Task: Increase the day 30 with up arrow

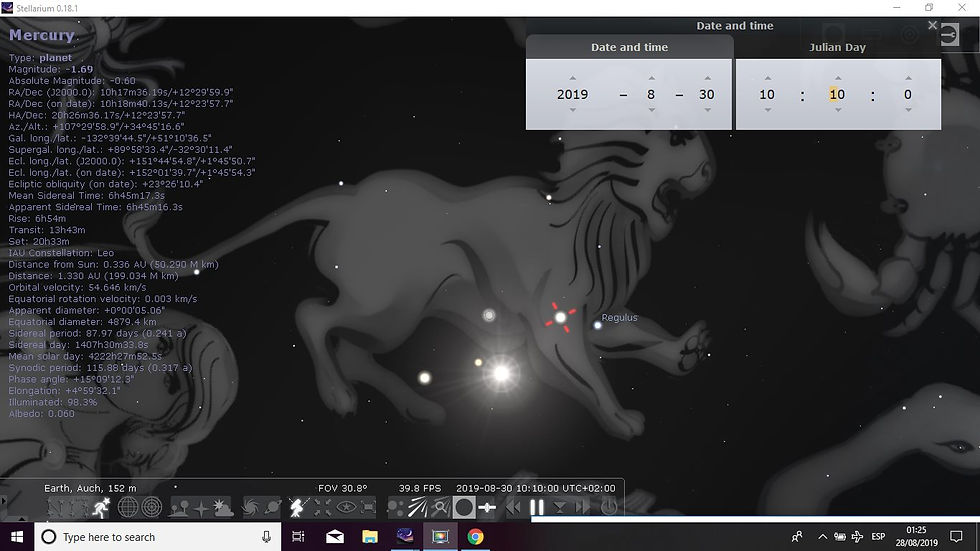Action: pyautogui.click(x=707, y=78)
